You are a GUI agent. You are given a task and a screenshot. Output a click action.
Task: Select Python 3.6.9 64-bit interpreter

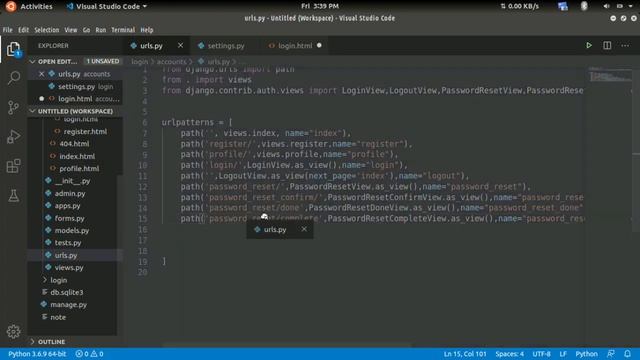pyautogui.click(x=37, y=354)
